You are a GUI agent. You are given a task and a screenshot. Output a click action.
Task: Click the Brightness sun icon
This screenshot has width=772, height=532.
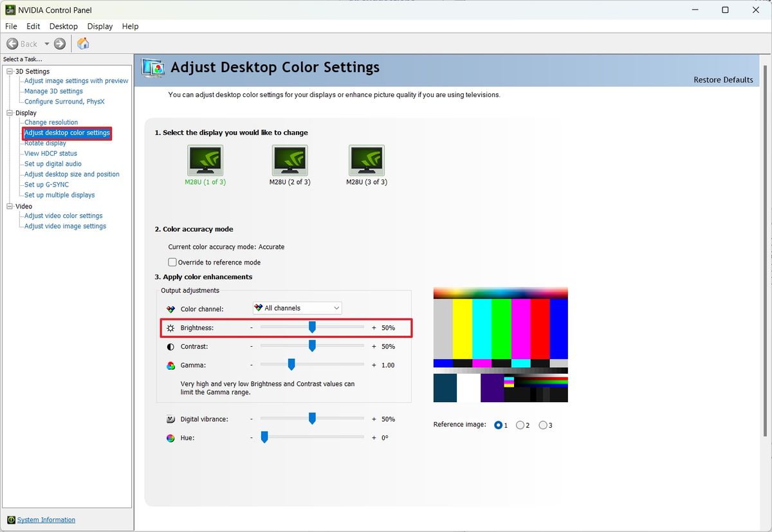pyautogui.click(x=170, y=327)
